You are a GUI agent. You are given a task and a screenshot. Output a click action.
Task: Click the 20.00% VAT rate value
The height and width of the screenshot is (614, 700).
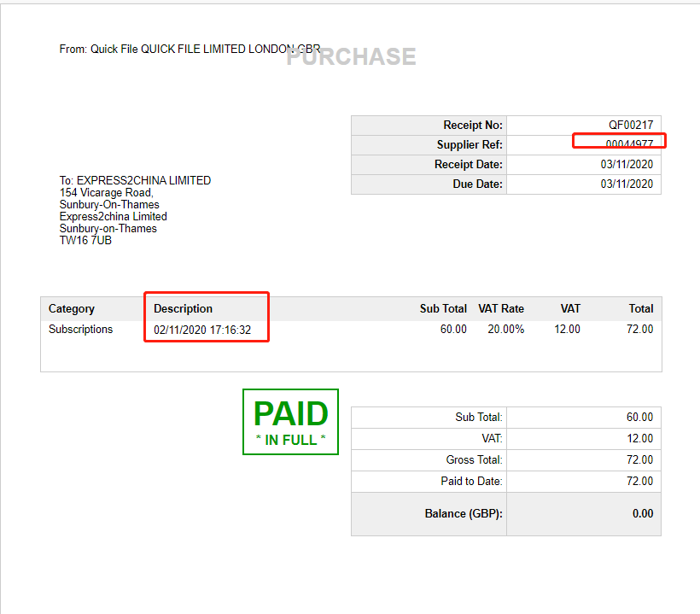(505, 330)
